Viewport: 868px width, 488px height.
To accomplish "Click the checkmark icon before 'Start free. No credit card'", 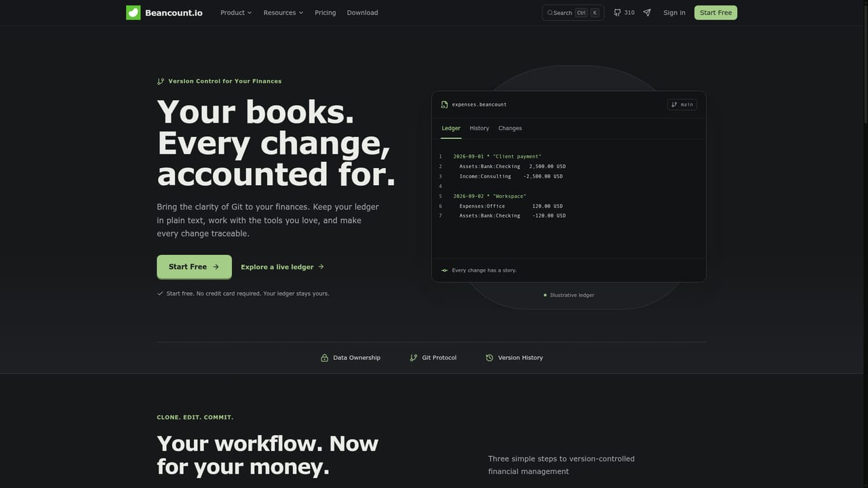I will coord(160,293).
